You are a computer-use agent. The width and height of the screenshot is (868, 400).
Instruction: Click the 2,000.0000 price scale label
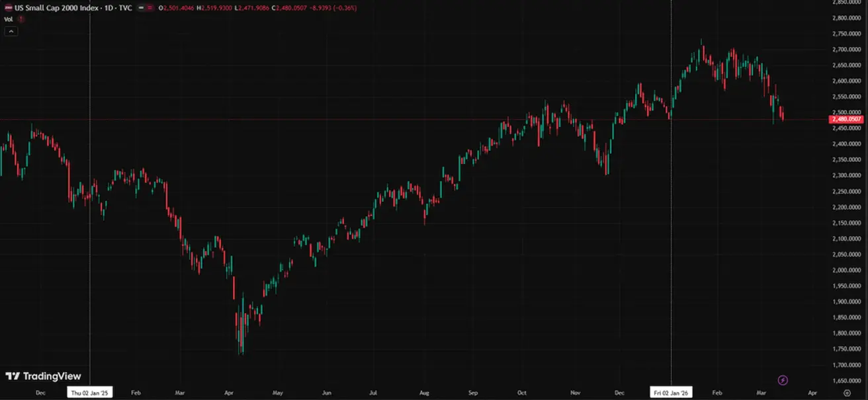coord(846,270)
